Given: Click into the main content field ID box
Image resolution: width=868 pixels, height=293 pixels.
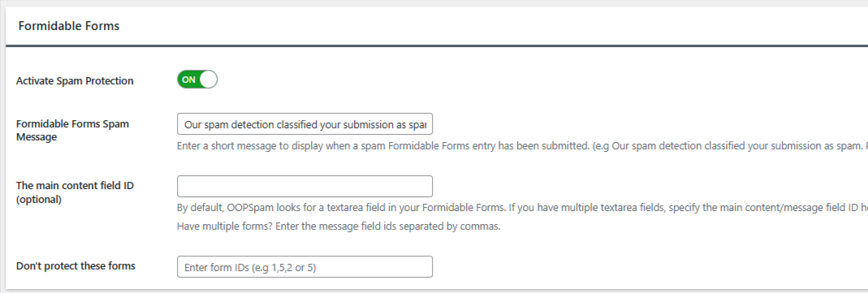Looking at the screenshot, I should coord(304,187).
